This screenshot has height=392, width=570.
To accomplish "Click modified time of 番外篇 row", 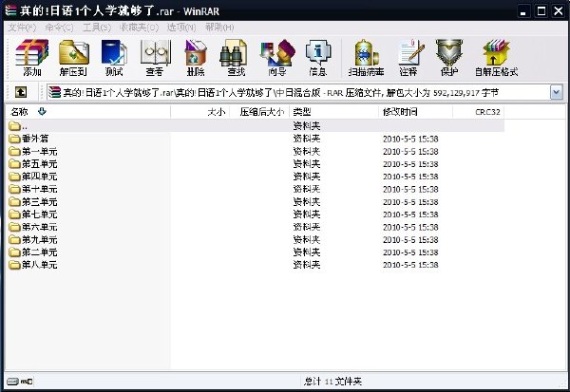I will click(x=410, y=139).
